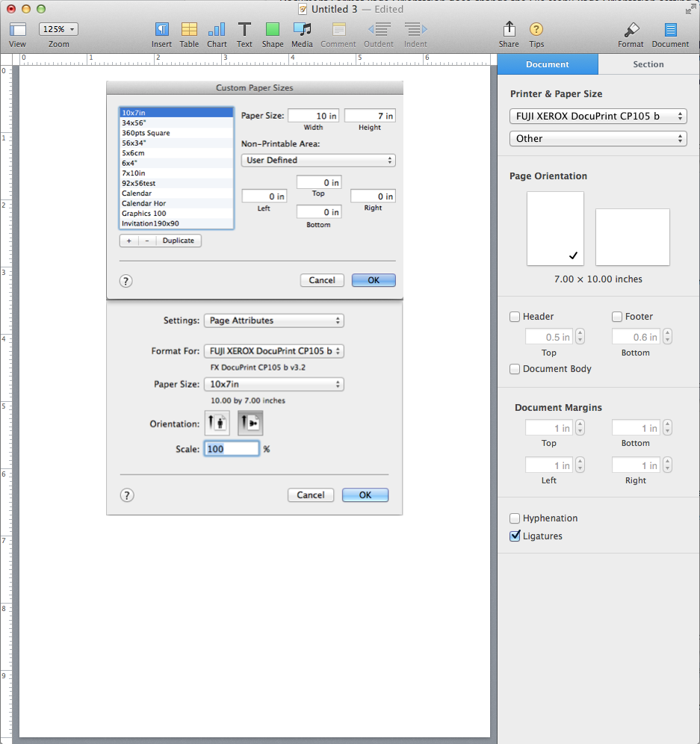Image resolution: width=700 pixels, height=744 pixels.
Task: Confirm OK in Page Setup dialog
Action: click(365, 495)
